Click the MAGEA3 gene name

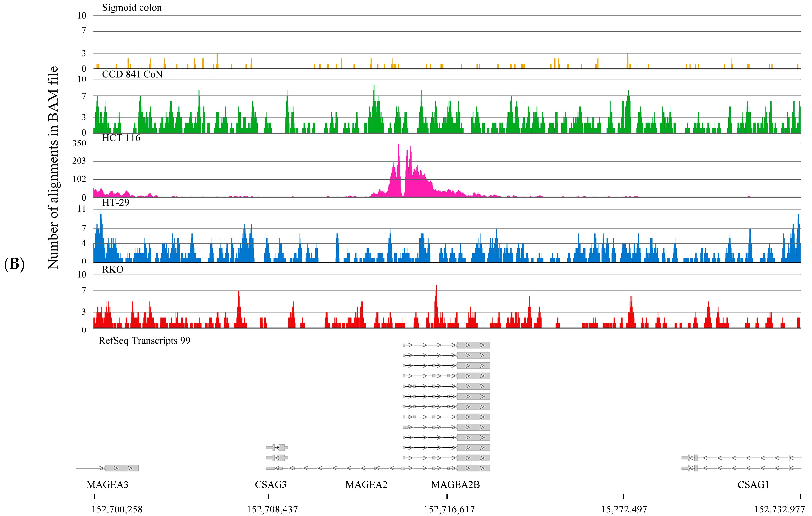pos(107,485)
